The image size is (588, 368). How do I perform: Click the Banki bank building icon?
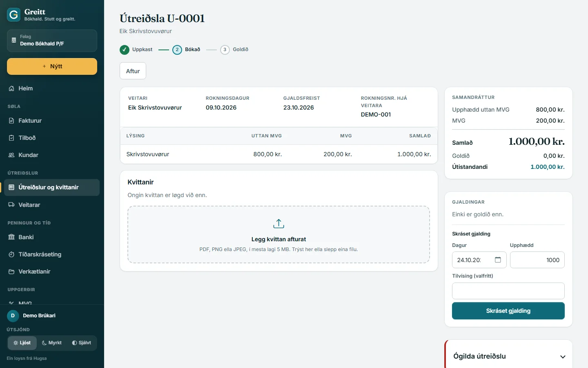coord(11,237)
